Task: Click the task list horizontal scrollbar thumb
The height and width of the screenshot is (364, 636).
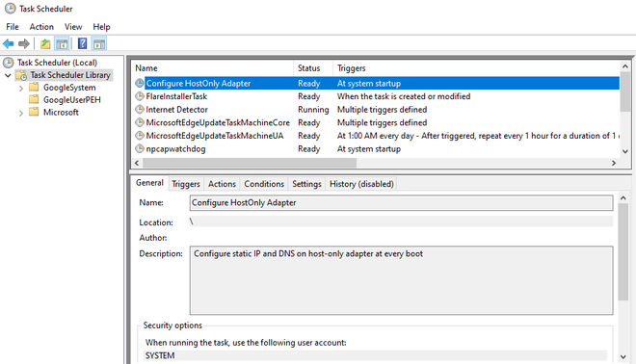Action: click(x=250, y=163)
